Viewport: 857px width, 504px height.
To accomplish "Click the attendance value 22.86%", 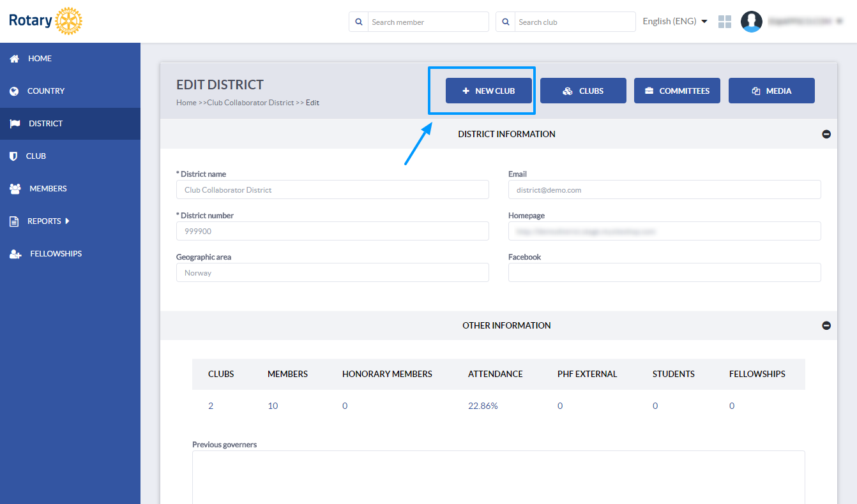I will [483, 406].
